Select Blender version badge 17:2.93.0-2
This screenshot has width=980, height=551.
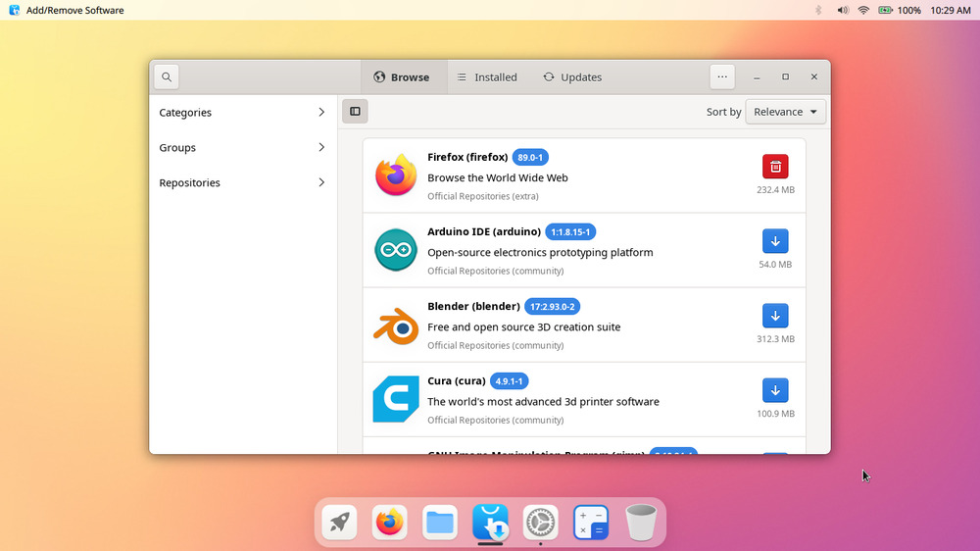tap(552, 307)
